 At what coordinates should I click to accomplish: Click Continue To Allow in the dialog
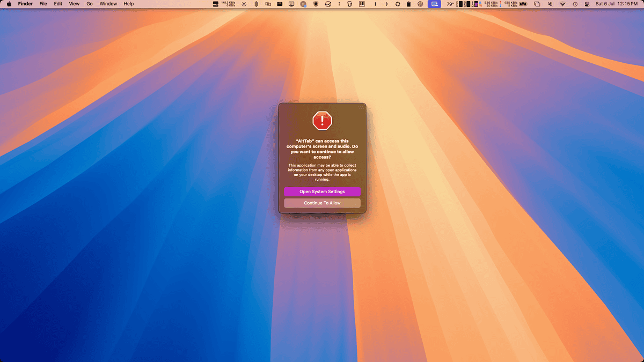tap(321, 203)
